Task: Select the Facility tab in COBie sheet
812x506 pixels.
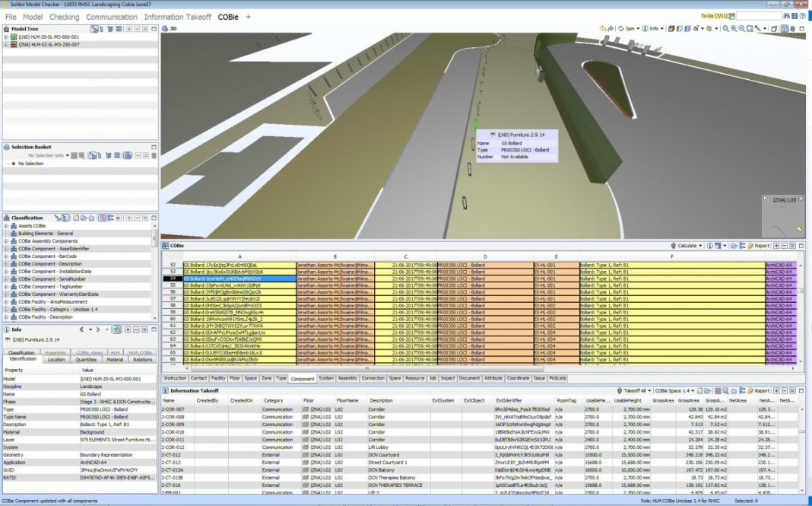Action: (x=218, y=378)
